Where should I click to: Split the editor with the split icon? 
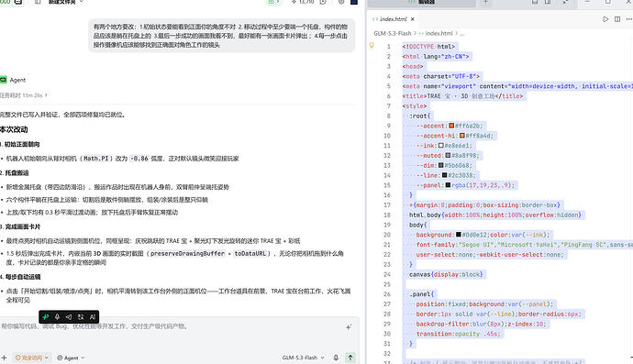[617, 19]
